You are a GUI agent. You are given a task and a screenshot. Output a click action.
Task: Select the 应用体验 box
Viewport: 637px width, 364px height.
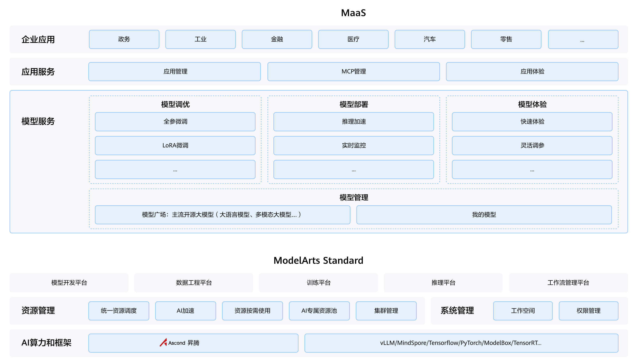[x=532, y=71]
